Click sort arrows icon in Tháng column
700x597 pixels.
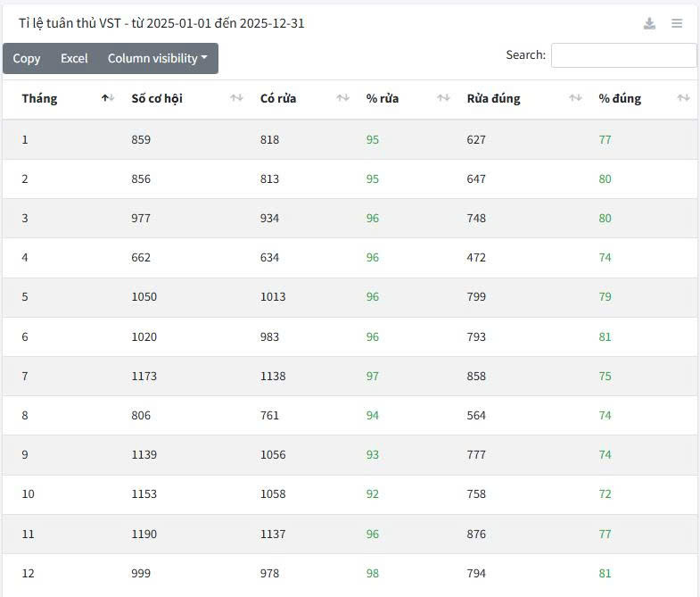click(x=108, y=98)
